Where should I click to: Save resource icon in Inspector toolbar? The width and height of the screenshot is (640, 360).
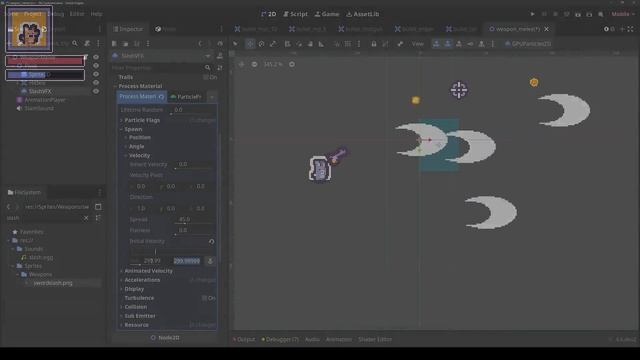[x=137, y=43]
